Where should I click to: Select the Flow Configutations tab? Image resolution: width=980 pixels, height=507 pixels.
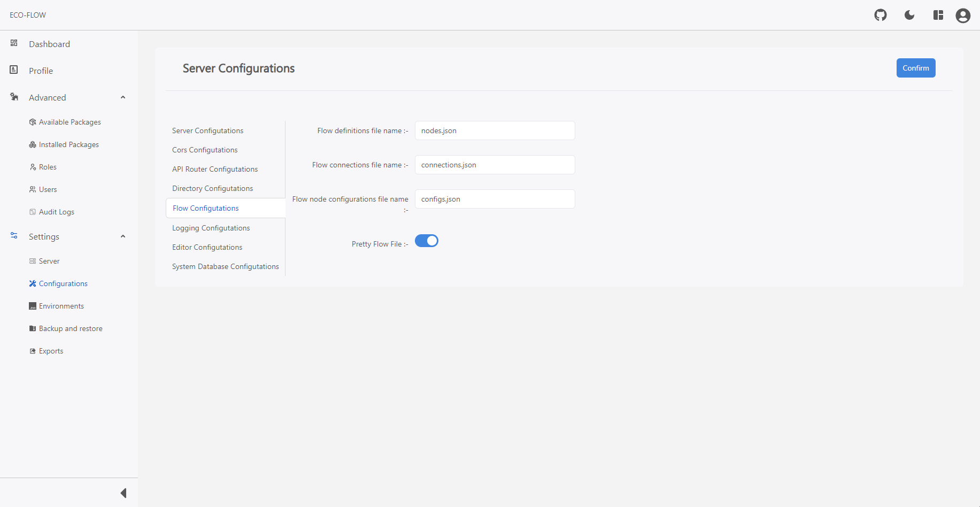(x=226, y=208)
